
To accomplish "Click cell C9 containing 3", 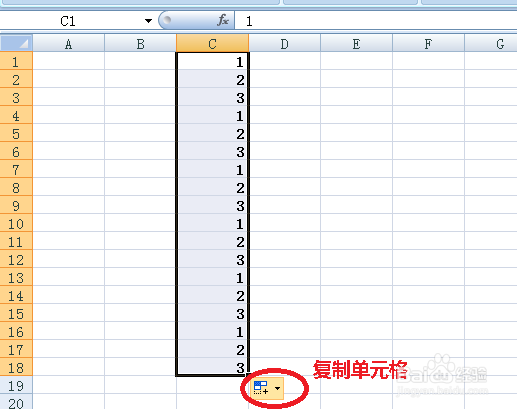I will (x=212, y=205).
